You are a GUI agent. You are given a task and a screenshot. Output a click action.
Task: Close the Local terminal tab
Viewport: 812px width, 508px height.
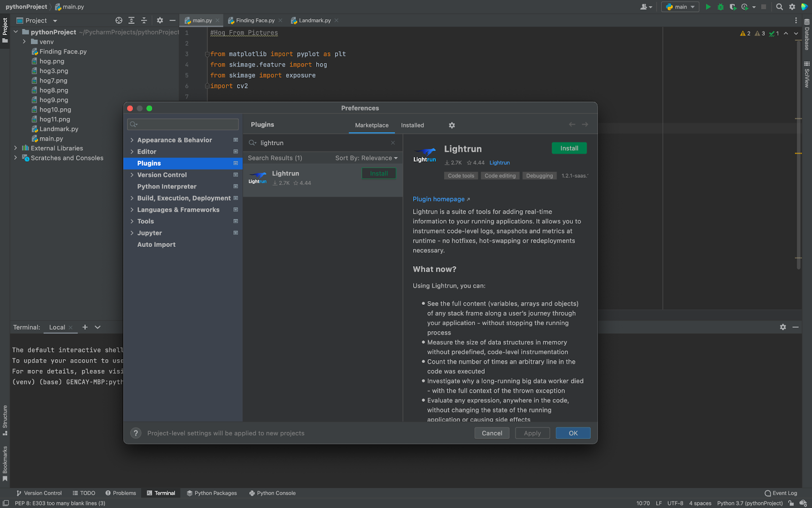point(71,327)
